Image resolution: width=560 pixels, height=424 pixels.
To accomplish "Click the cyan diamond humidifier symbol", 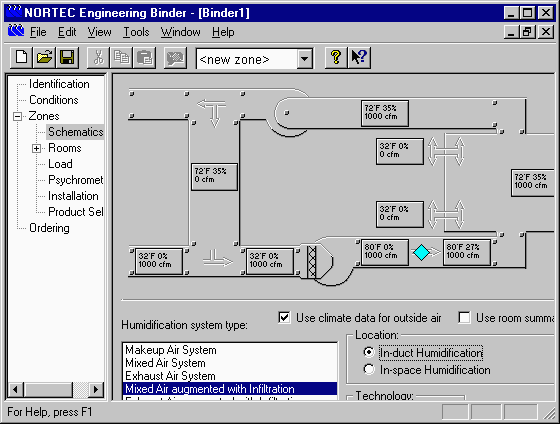I will click(421, 252).
